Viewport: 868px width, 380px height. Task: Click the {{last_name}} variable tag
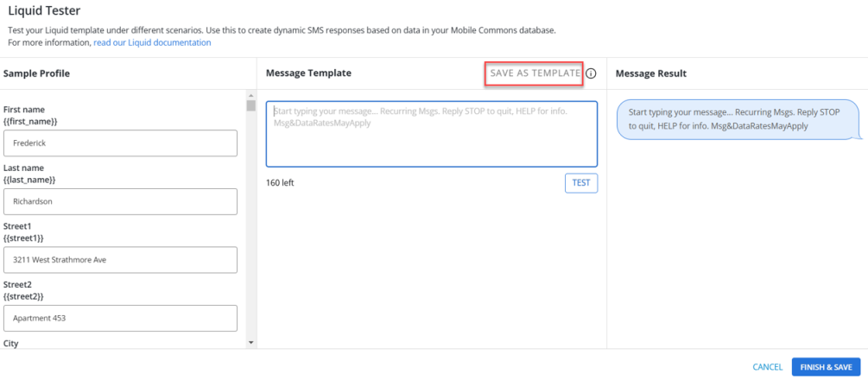point(29,180)
